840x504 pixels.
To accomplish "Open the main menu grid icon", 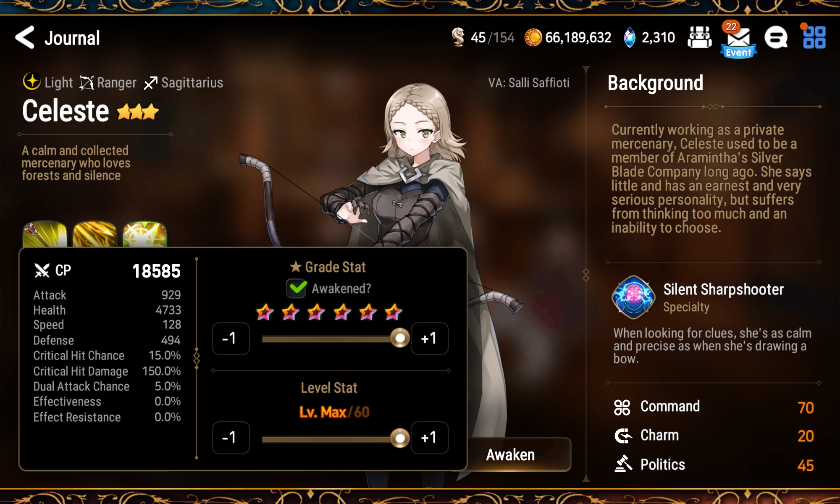I will pos(814,37).
